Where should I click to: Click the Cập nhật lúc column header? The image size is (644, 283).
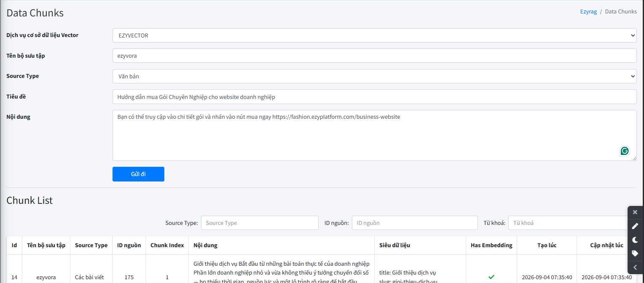point(606,245)
